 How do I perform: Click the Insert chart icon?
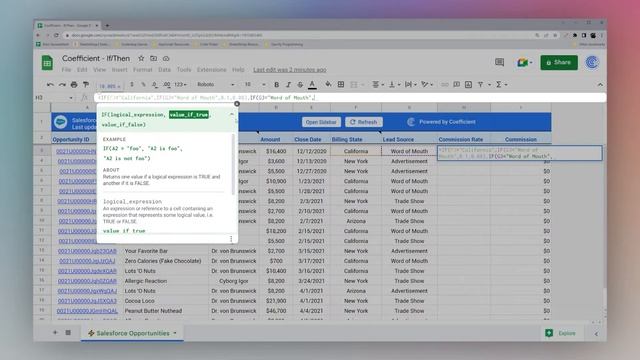coord(468,84)
